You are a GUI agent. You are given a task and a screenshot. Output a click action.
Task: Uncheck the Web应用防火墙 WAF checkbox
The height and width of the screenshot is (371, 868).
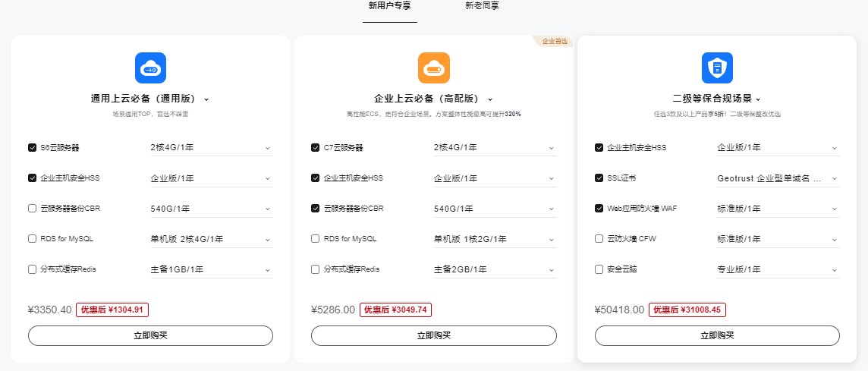pos(599,209)
